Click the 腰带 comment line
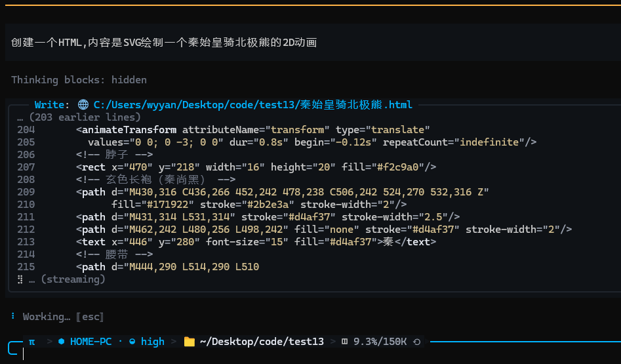 click(x=115, y=254)
